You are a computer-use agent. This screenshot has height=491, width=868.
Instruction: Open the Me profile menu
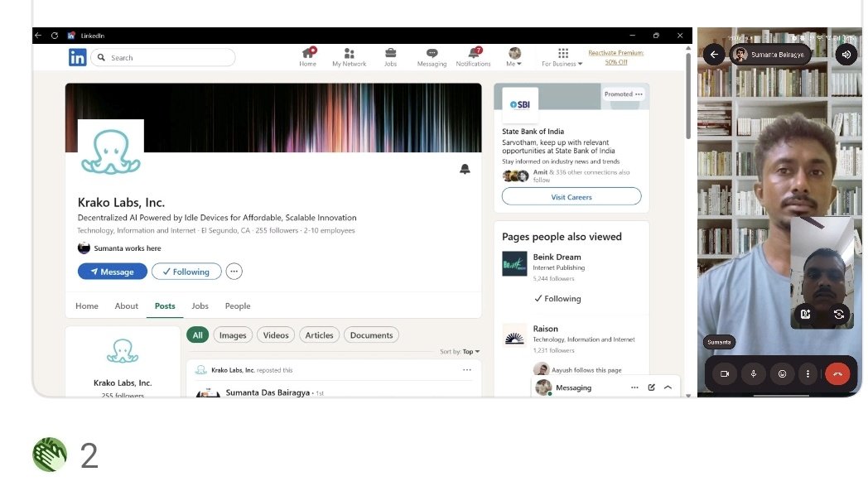514,57
